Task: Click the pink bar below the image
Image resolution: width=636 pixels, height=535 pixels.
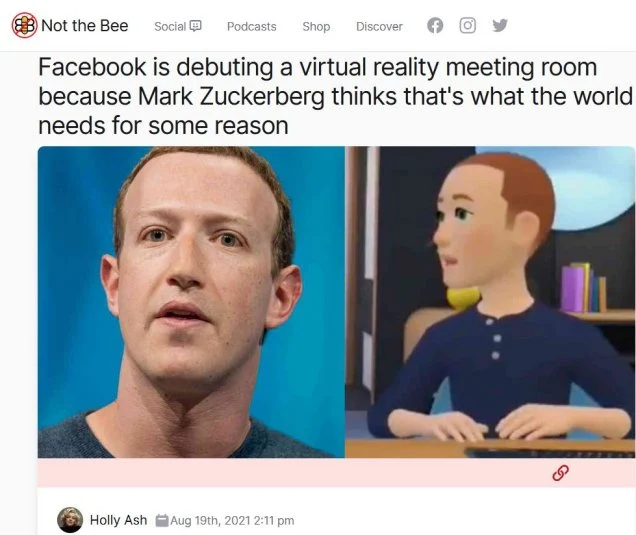Action: click(337, 473)
